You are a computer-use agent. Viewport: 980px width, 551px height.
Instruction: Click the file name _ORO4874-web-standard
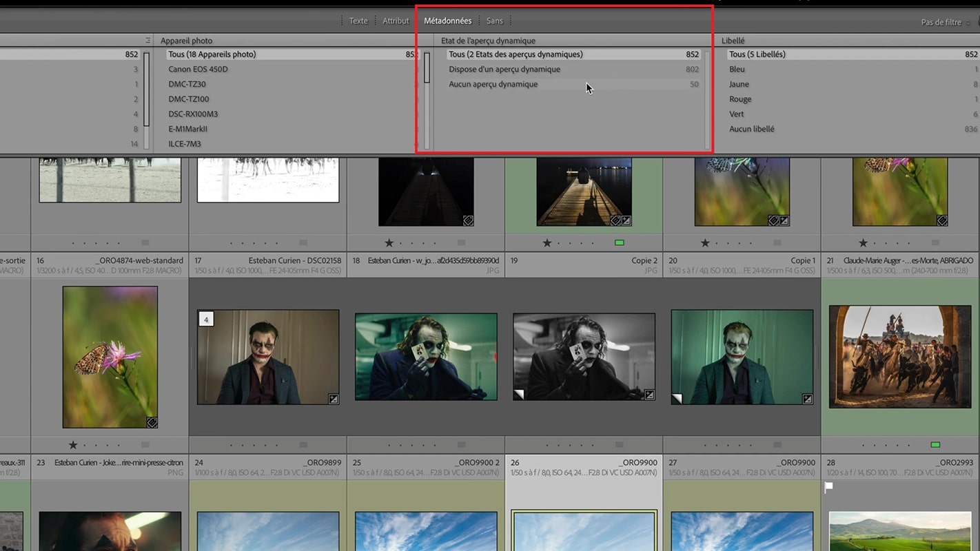click(140, 261)
